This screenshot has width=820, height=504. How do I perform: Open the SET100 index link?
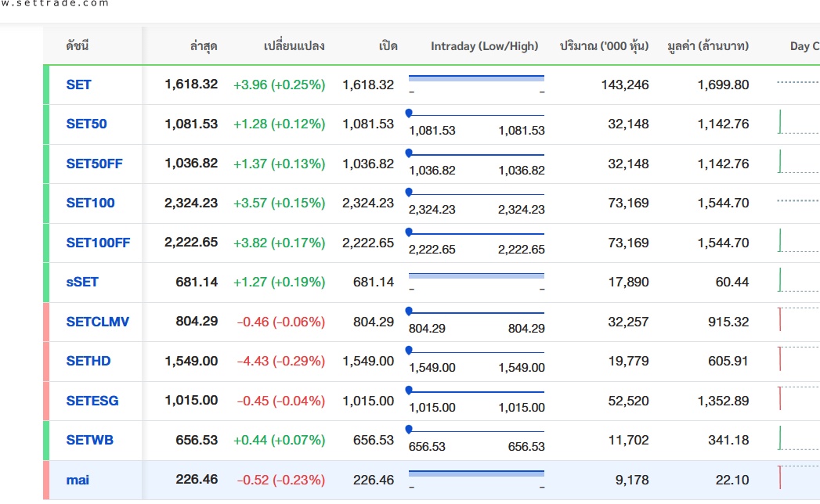(x=90, y=203)
